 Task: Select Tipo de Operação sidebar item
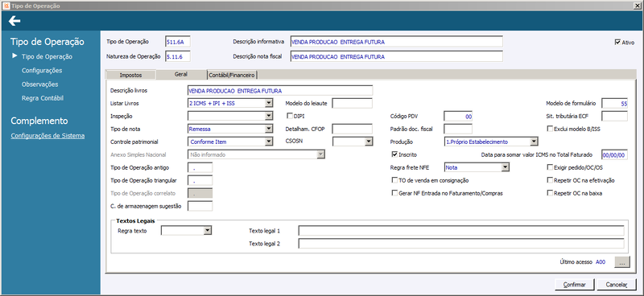click(47, 56)
